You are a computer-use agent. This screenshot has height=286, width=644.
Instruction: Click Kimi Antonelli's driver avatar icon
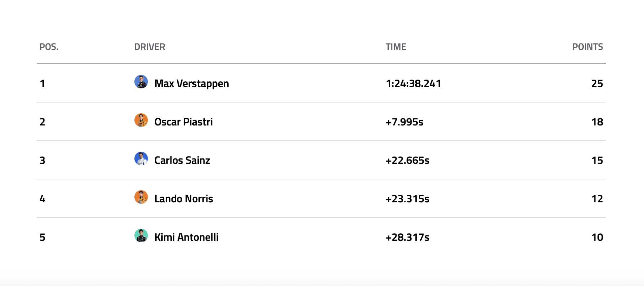(141, 236)
